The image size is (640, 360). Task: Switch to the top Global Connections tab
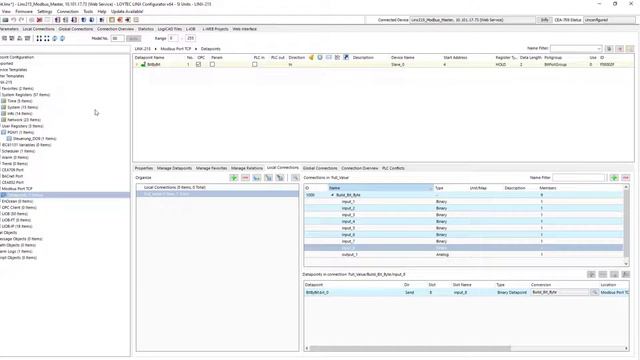coord(76,29)
